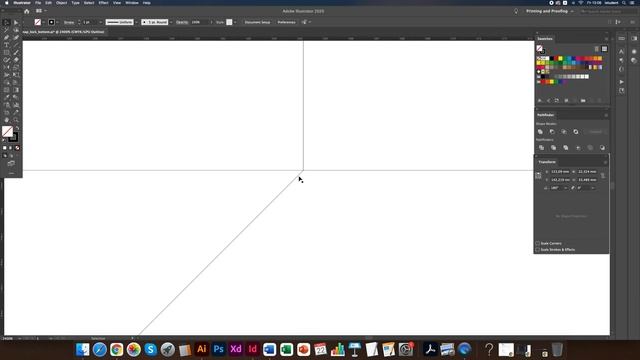The width and height of the screenshot is (640, 360).
Task: Open the Uniform width profile dropdown
Action: point(136,22)
